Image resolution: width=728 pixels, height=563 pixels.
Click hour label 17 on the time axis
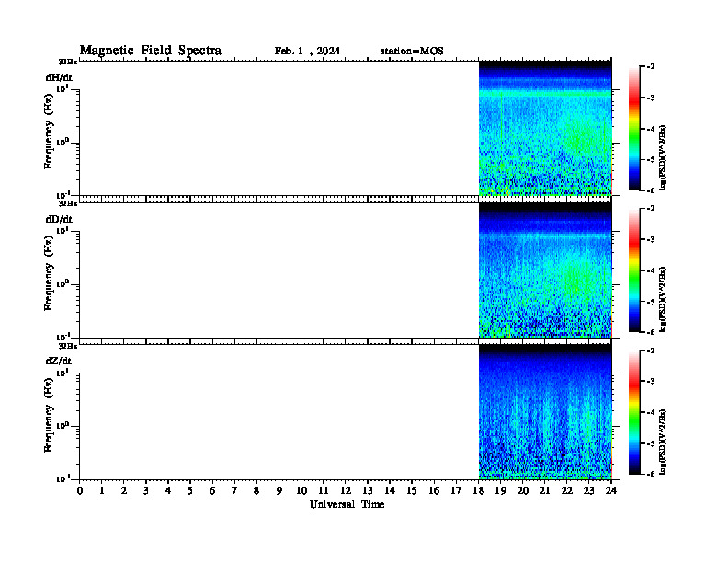(x=456, y=491)
